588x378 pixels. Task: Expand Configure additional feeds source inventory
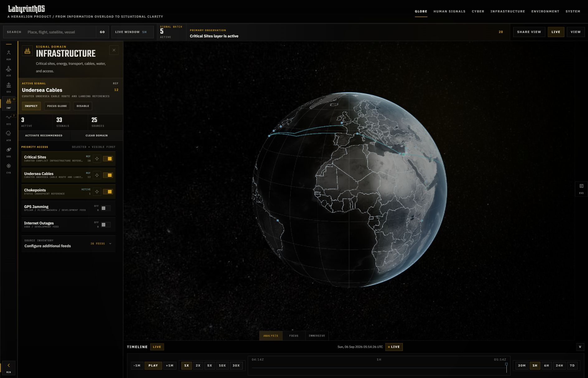(68, 243)
